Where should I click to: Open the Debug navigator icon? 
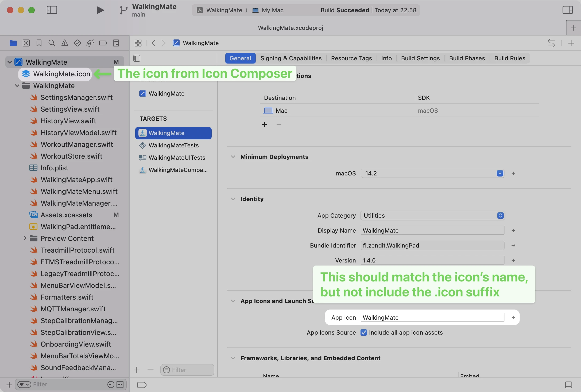click(x=90, y=43)
